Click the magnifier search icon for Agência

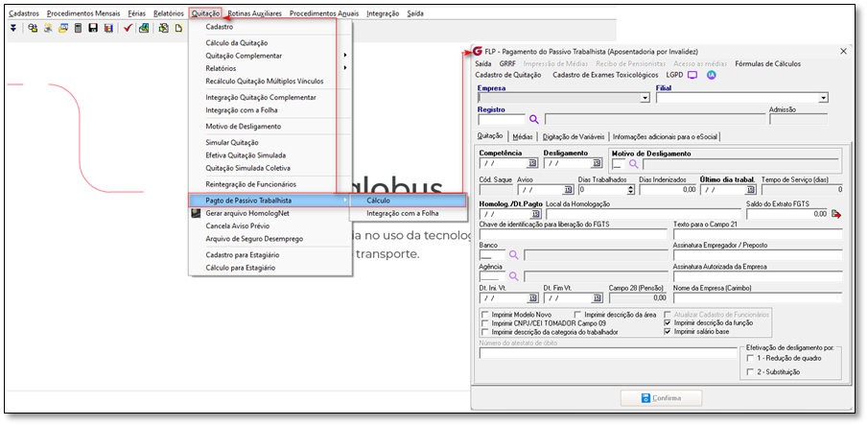[514, 276]
